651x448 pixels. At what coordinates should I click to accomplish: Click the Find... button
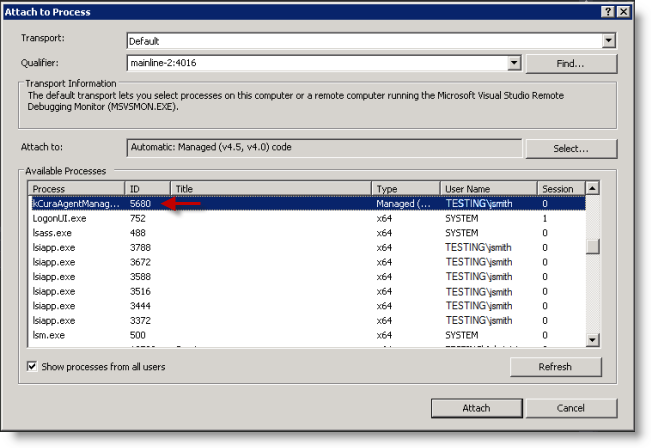(x=571, y=64)
